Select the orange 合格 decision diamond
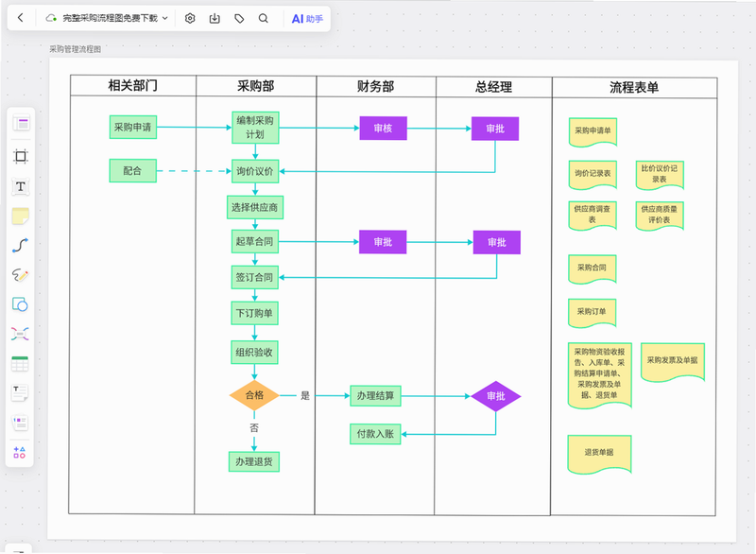 click(x=254, y=395)
